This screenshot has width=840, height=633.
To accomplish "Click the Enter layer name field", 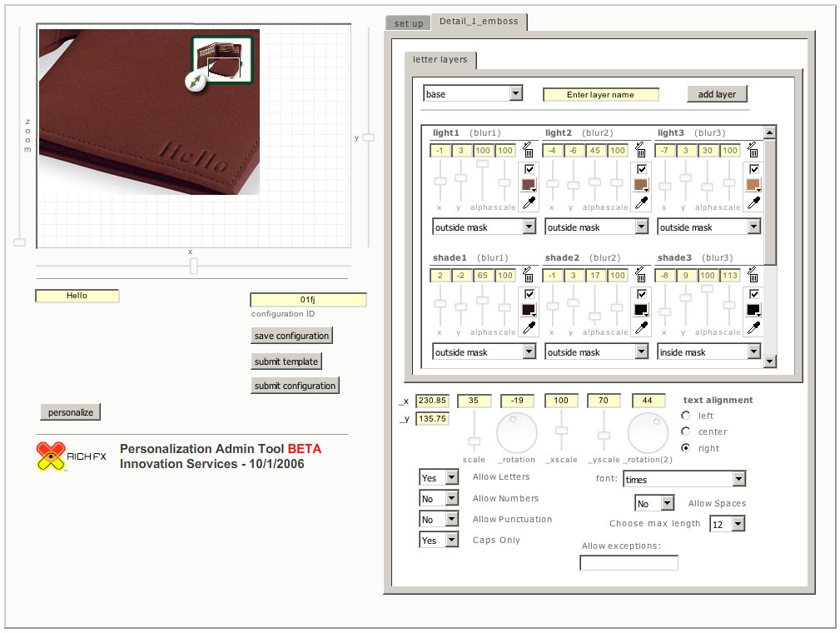I will 600,95.
